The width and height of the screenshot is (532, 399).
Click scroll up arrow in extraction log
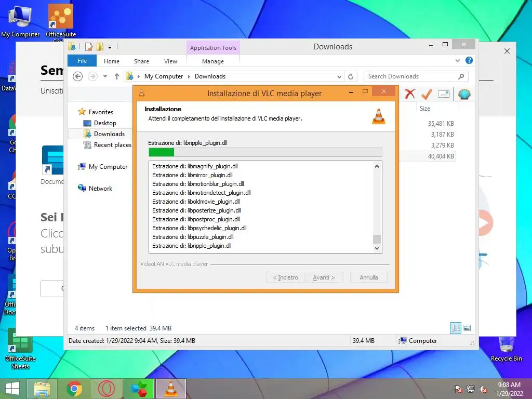(377, 166)
